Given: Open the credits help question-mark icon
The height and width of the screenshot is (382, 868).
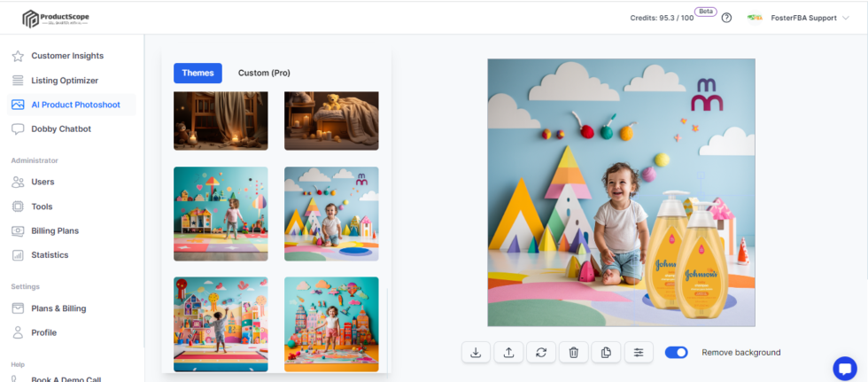Looking at the screenshot, I should tap(727, 18).
